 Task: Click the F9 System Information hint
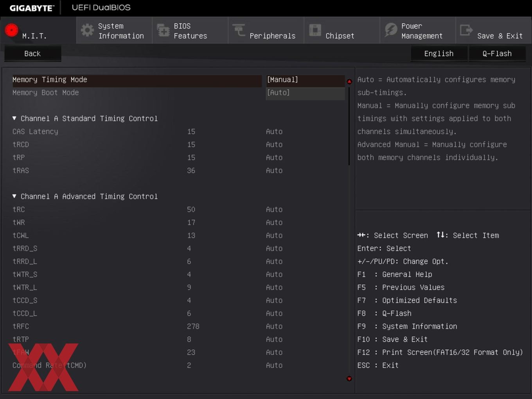407,326
